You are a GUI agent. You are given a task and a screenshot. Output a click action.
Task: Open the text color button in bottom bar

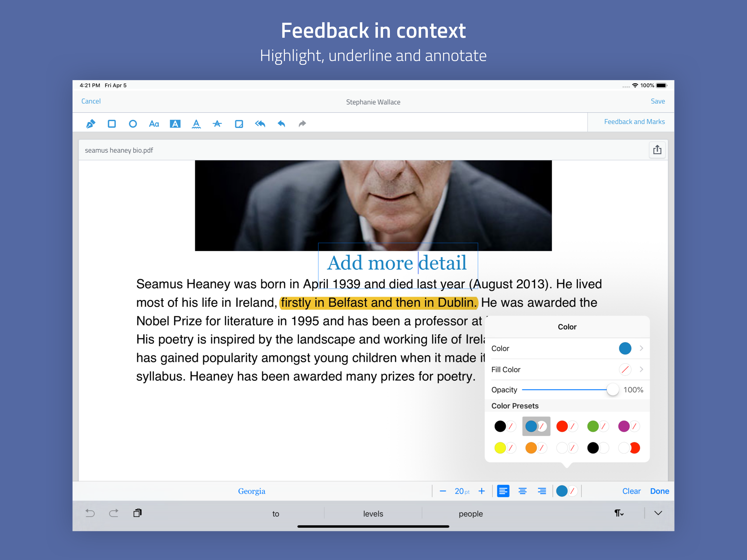567,491
